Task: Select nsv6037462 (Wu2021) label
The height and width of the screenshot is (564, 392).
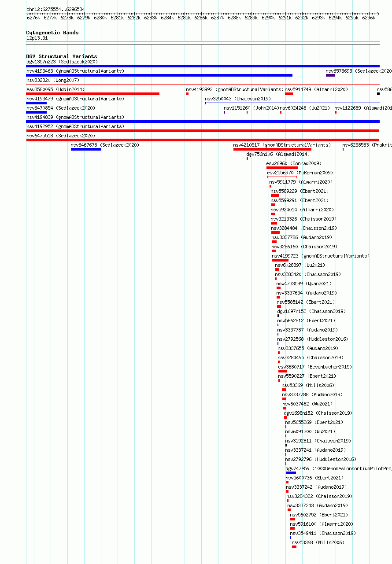Action: point(307,404)
